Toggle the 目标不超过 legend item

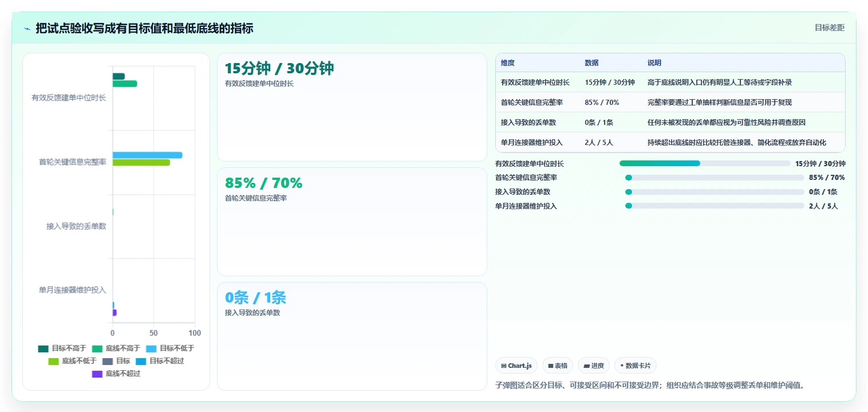160,361
